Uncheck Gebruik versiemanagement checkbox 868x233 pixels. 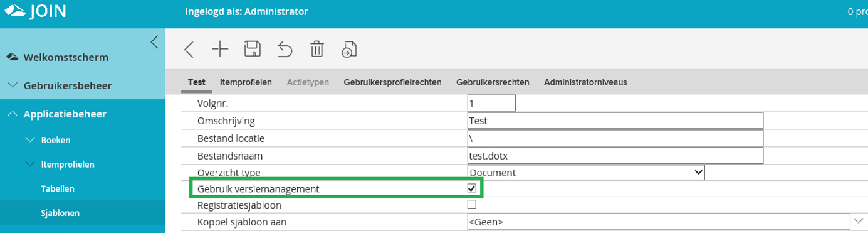(x=473, y=188)
